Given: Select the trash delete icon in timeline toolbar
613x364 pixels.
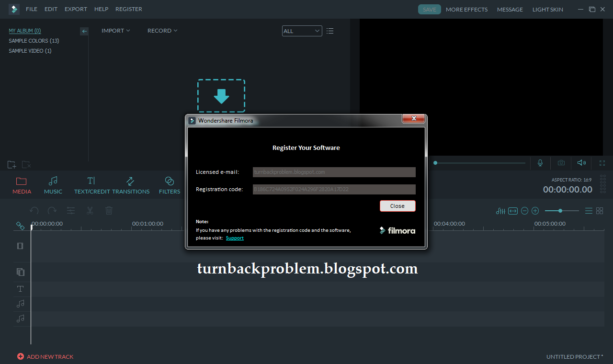Looking at the screenshot, I should click(x=109, y=210).
